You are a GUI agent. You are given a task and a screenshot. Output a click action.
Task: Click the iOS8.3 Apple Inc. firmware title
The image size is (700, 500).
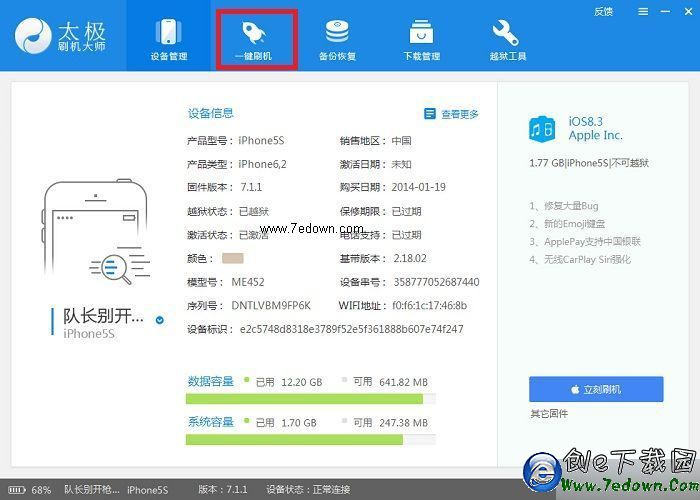(595, 128)
